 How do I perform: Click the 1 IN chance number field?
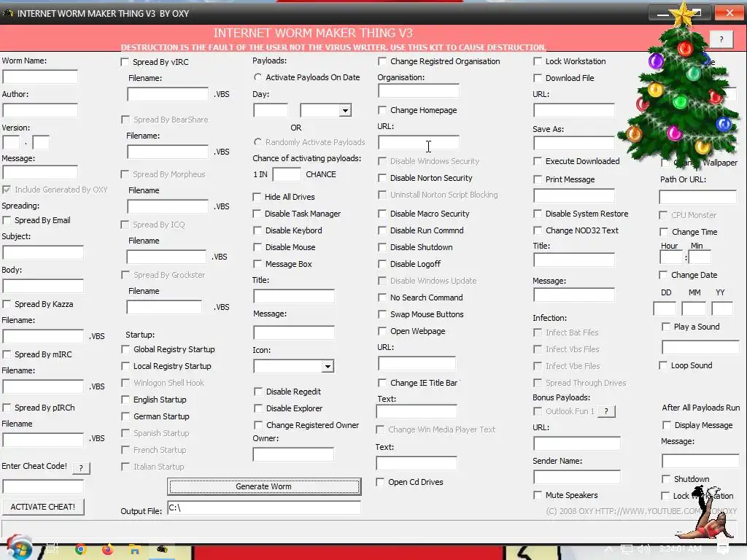287,174
